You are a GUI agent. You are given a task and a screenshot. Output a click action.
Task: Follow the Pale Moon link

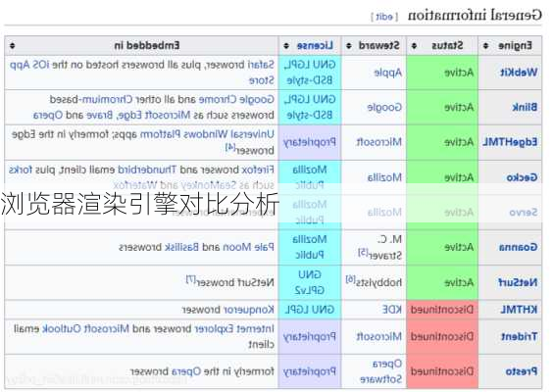coord(249,247)
